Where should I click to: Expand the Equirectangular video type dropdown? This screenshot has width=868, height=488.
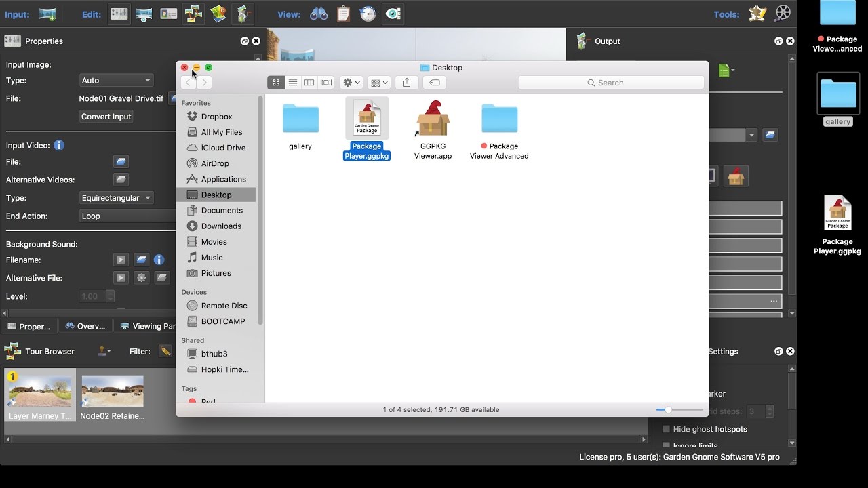(116, 198)
